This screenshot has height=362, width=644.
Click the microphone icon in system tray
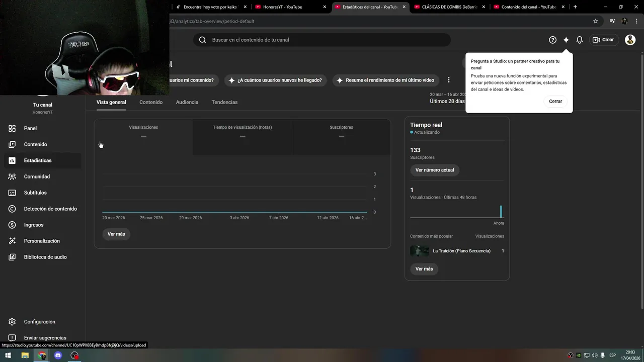tap(603, 355)
